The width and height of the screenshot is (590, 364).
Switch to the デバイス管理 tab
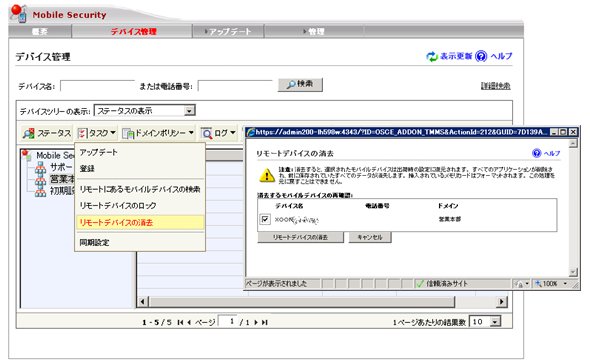coord(133,32)
